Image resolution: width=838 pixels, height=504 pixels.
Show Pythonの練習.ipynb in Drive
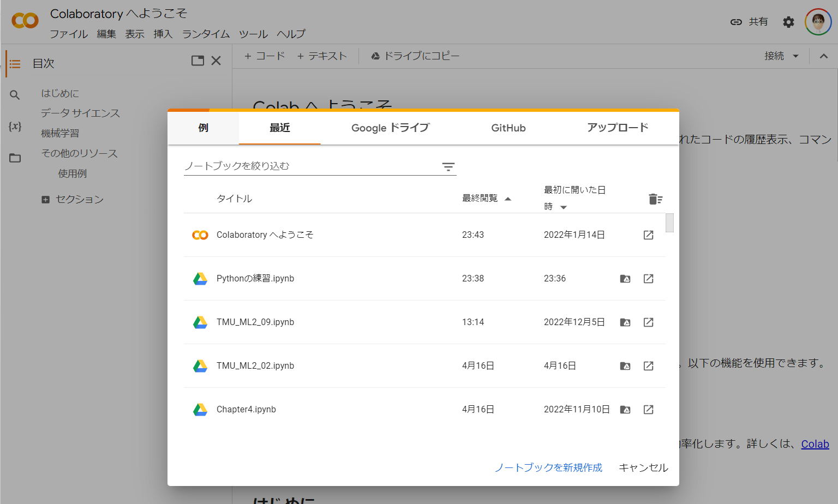point(625,279)
